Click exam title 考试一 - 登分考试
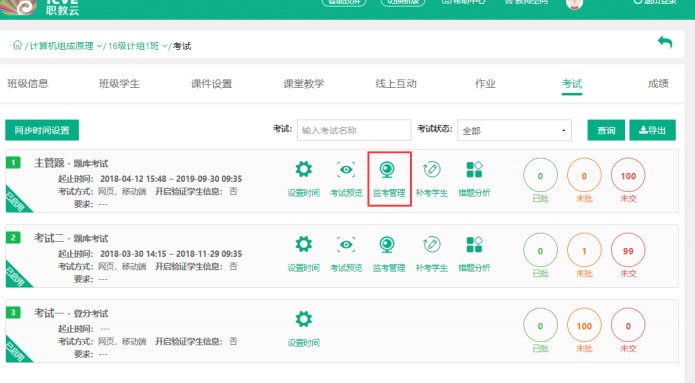 [71, 313]
